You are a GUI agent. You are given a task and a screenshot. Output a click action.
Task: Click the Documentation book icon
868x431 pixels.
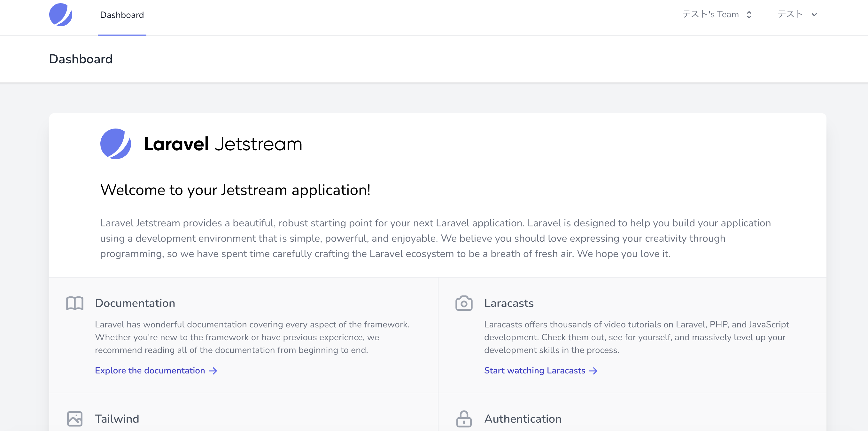(75, 303)
